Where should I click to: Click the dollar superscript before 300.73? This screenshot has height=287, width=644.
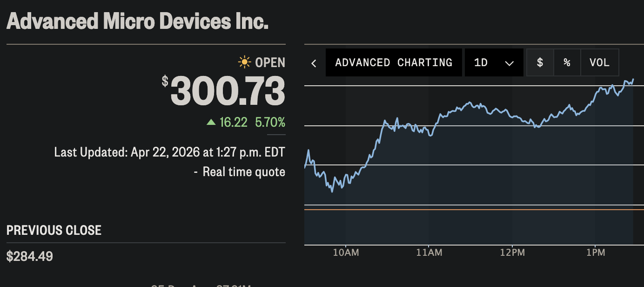click(x=165, y=81)
